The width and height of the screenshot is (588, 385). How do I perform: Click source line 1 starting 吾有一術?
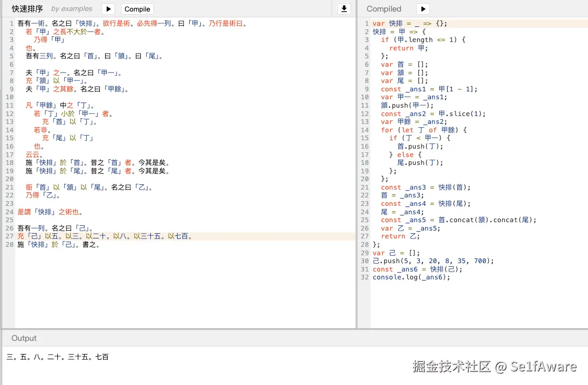[132, 23]
